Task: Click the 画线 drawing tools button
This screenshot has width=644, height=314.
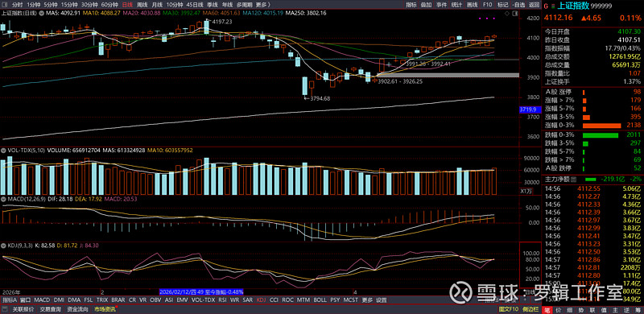Action: coord(472,5)
